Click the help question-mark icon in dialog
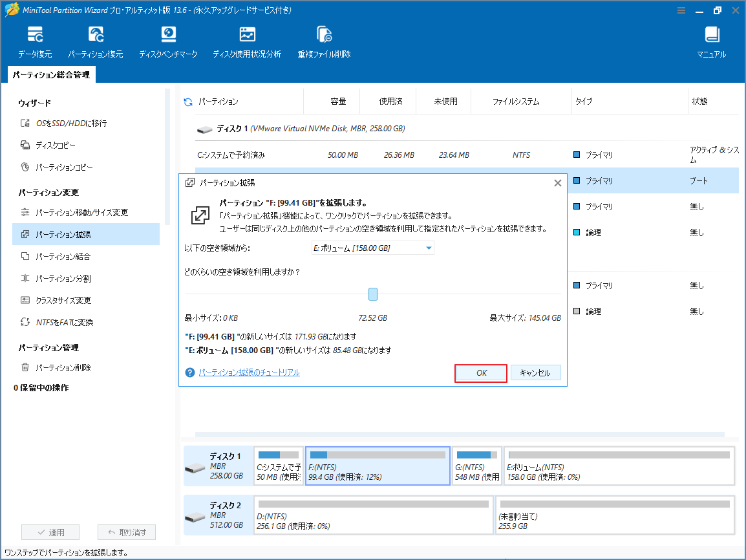This screenshot has width=746, height=560. pos(190,372)
